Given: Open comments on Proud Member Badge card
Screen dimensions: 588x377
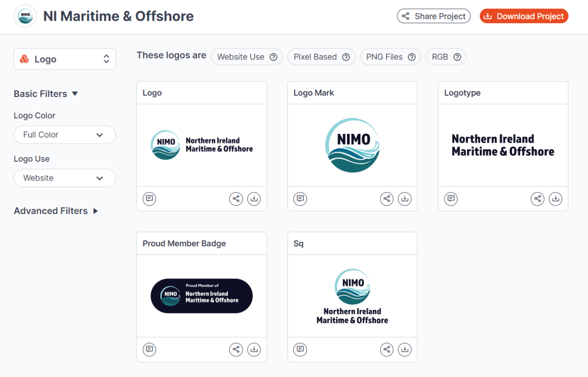Looking at the screenshot, I should [x=149, y=349].
